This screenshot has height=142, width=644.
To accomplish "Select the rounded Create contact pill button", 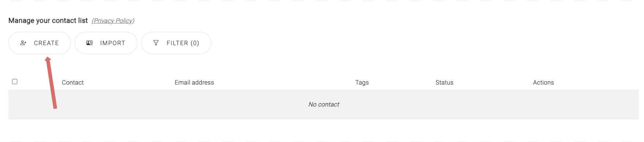I will tap(40, 43).
